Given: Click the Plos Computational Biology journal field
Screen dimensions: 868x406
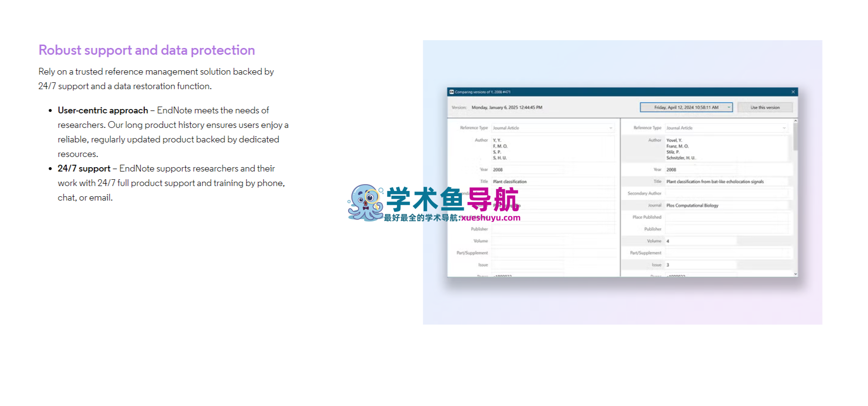Looking at the screenshot, I should tap(726, 205).
